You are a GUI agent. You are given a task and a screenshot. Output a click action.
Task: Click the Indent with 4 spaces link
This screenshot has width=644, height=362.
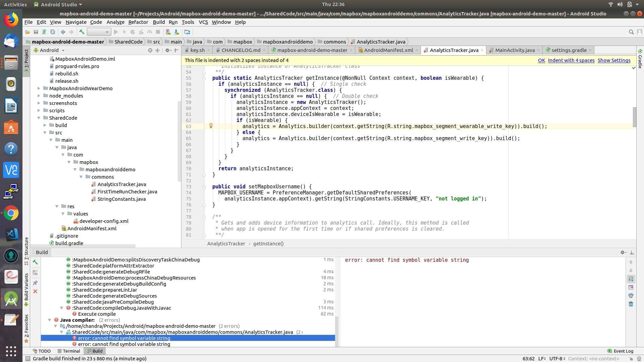(x=571, y=60)
